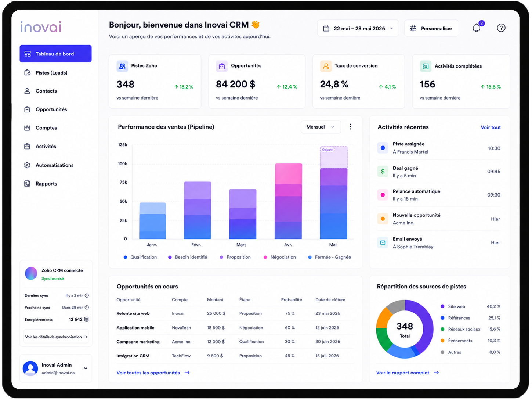Image resolution: width=532 pixels, height=399 pixels.
Task: Click Voir tout in Activités récentes
Action: pyautogui.click(x=491, y=127)
